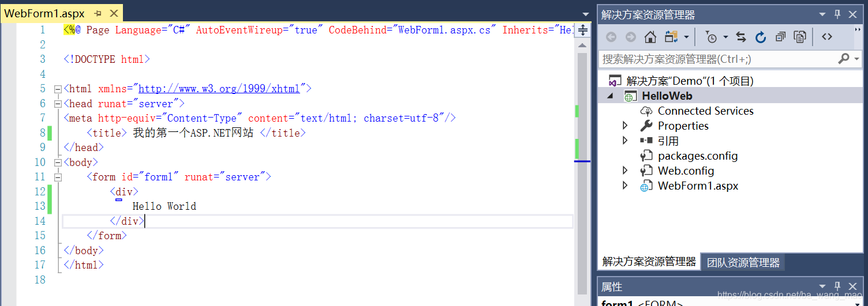Click the View Code angle-brackets icon

(x=827, y=37)
